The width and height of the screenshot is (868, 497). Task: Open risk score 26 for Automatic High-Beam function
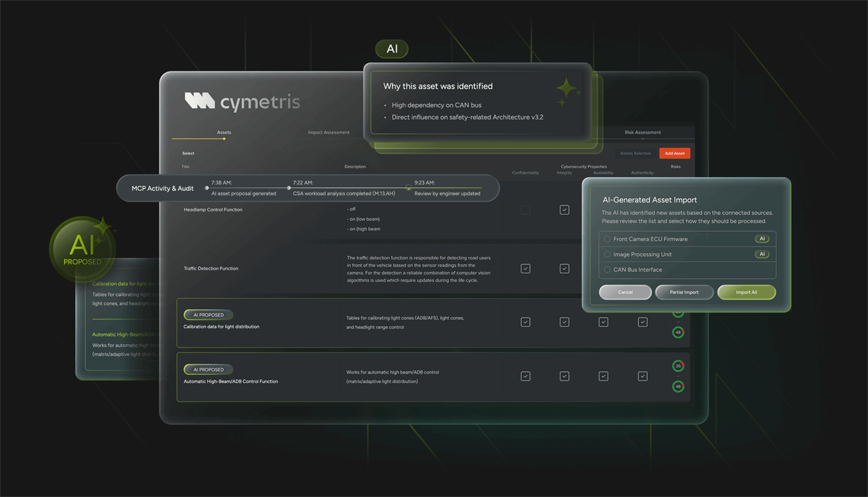pos(678,366)
